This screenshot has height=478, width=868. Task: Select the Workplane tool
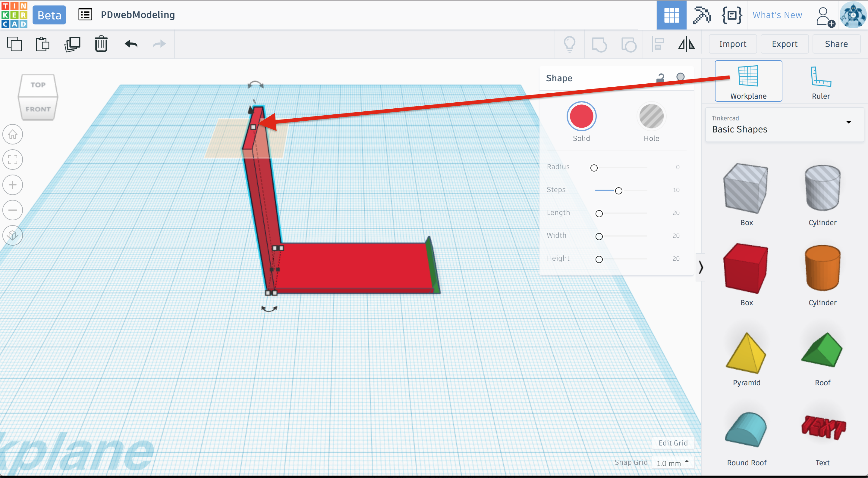click(748, 81)
